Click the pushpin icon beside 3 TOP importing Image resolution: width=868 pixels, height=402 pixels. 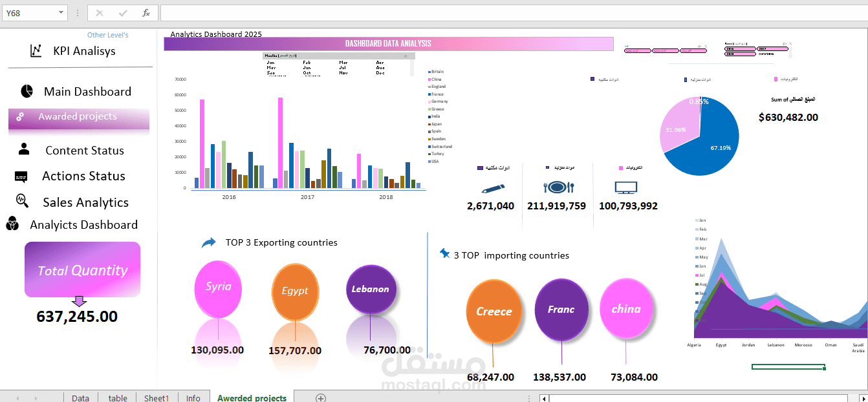point(444,253)
